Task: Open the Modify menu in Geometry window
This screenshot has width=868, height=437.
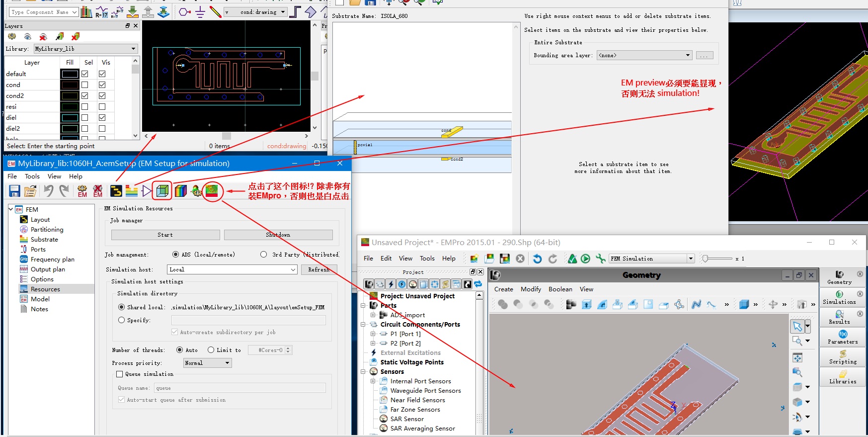Action: [531, 289]
